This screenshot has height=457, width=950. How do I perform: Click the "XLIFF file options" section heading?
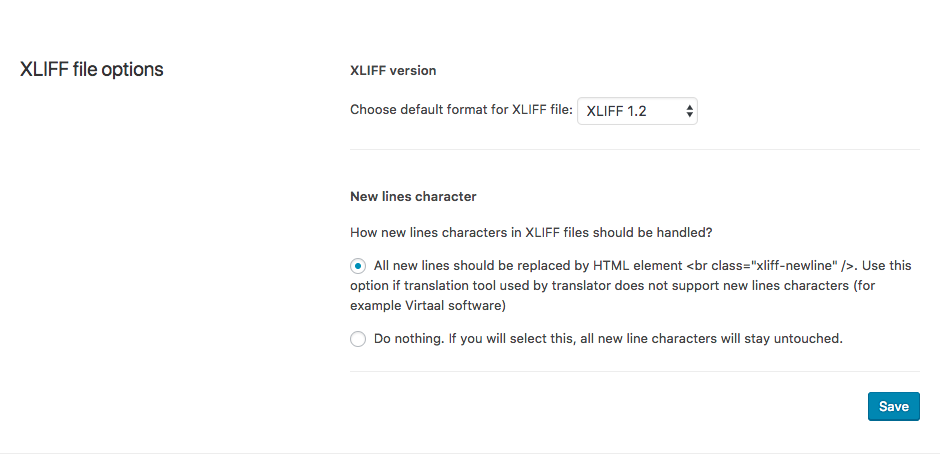(92, 70)
